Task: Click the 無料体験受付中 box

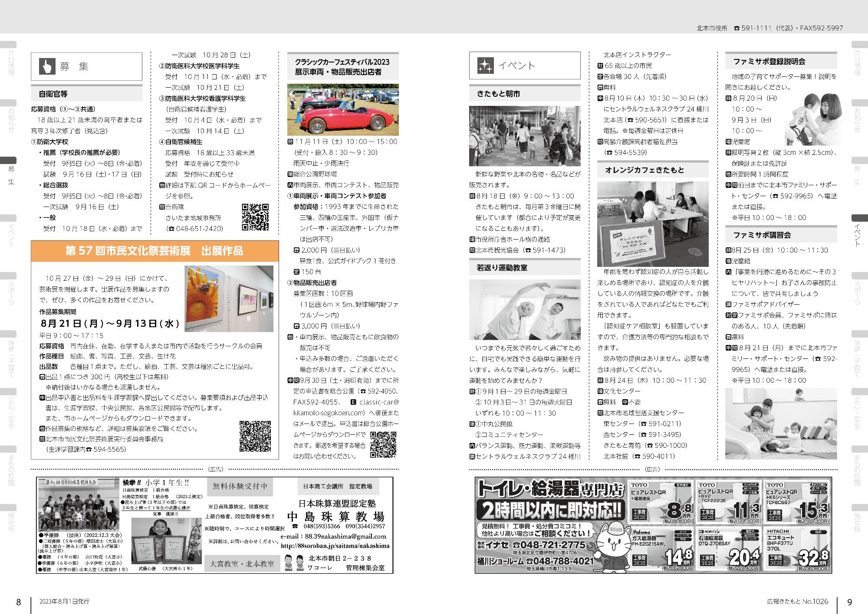Action: (240, 486)
